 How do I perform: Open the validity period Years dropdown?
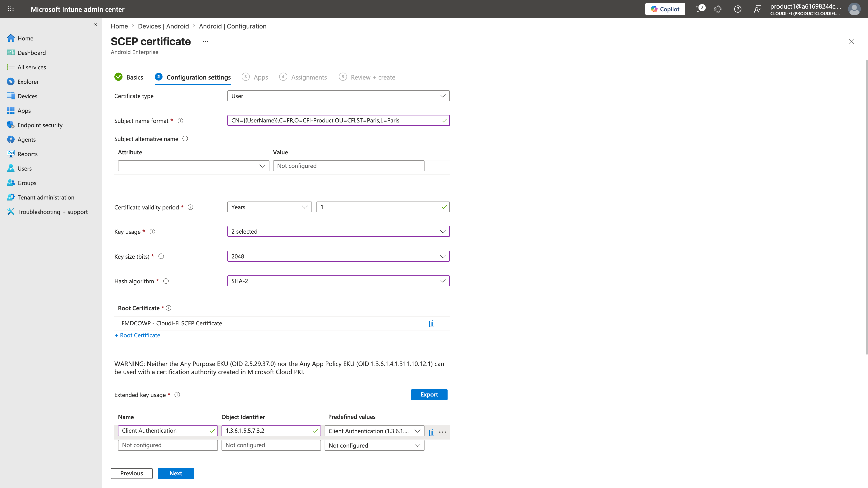270,207
